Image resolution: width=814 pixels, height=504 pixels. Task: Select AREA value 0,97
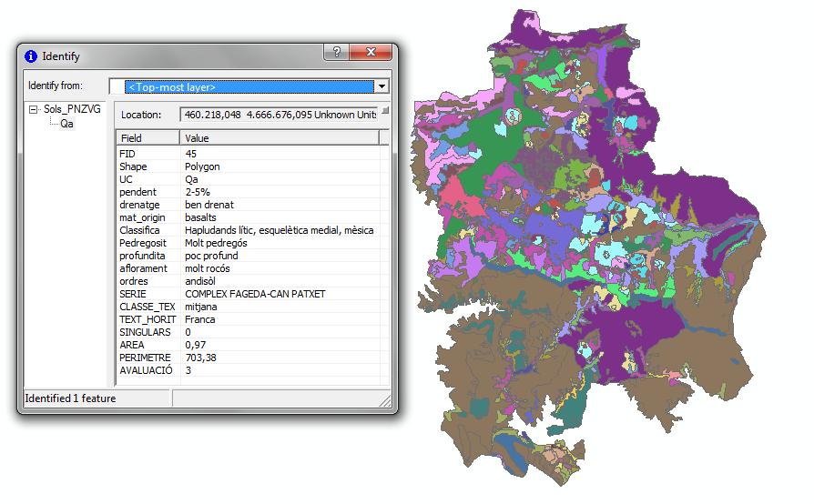click(x=195, y=345)
